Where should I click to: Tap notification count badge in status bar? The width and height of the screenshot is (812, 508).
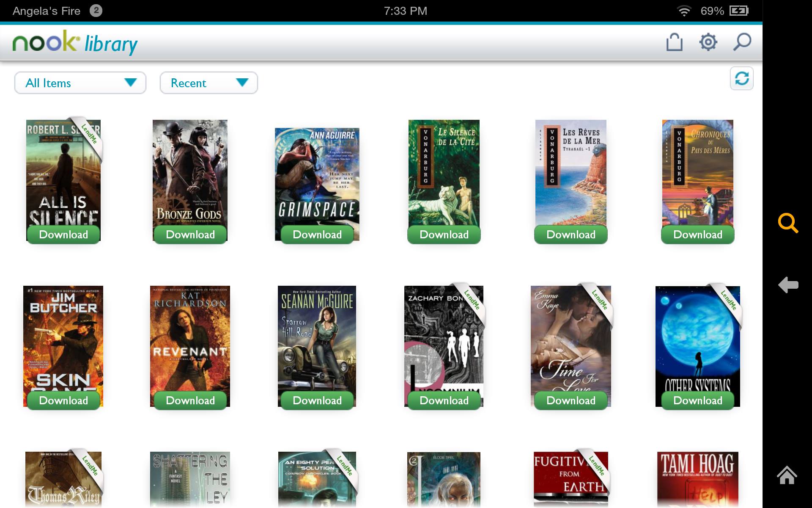pyautogui.click(x=96, y=11)
